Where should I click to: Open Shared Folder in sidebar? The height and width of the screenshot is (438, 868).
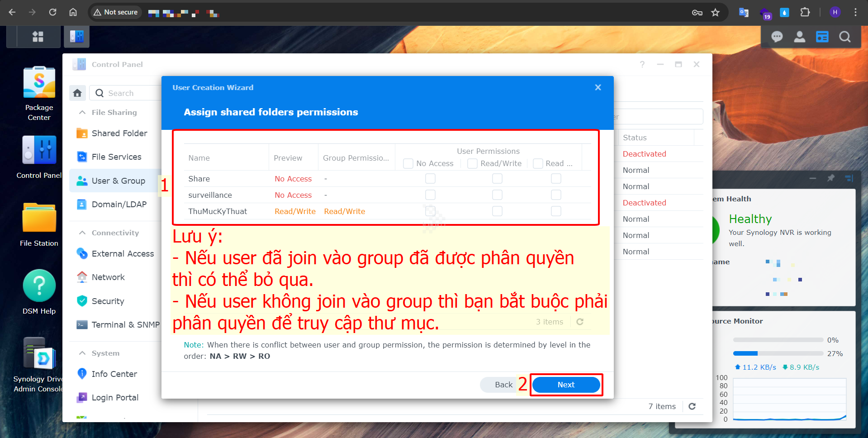[x=119, y=133]
